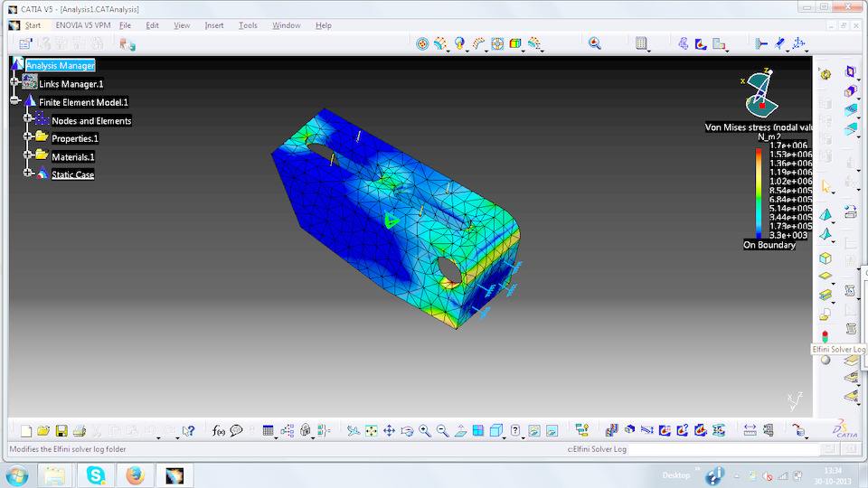
Task: Open the Formula f(x) tool
Action: [219, 430]
